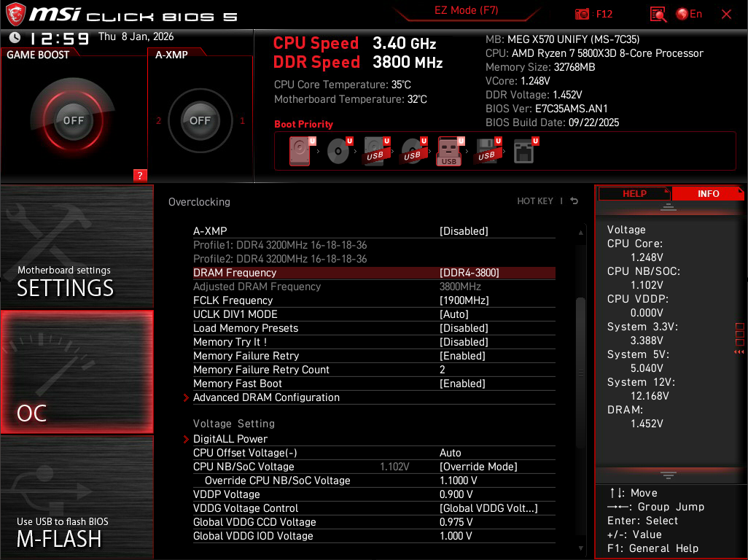Click the F1: General Help hint
Viewport: 748px width, 560px height.
(x=652, y=548)
